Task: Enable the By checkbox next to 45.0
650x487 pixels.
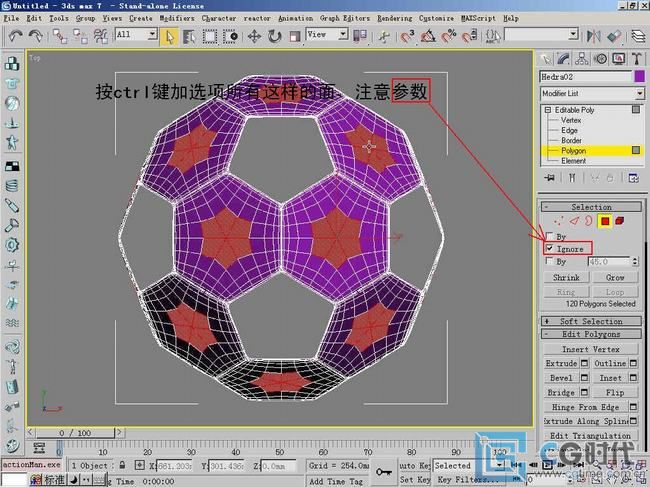Action: pos(550,261)
